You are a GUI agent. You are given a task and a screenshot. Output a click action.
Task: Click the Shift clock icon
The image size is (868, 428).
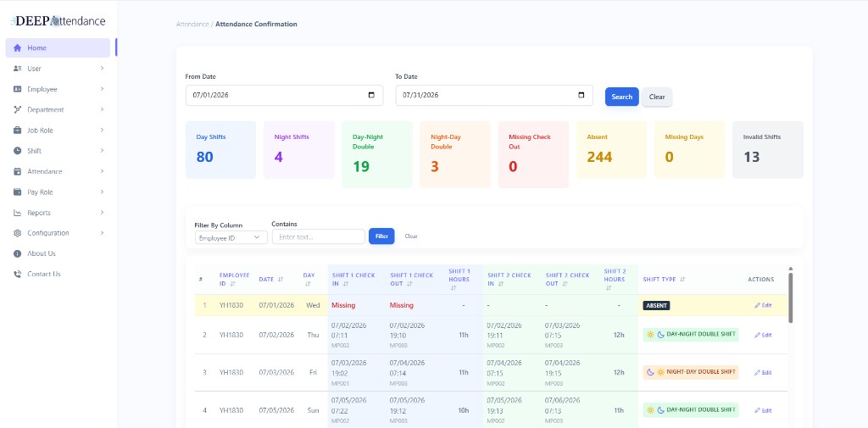point(17,151)
